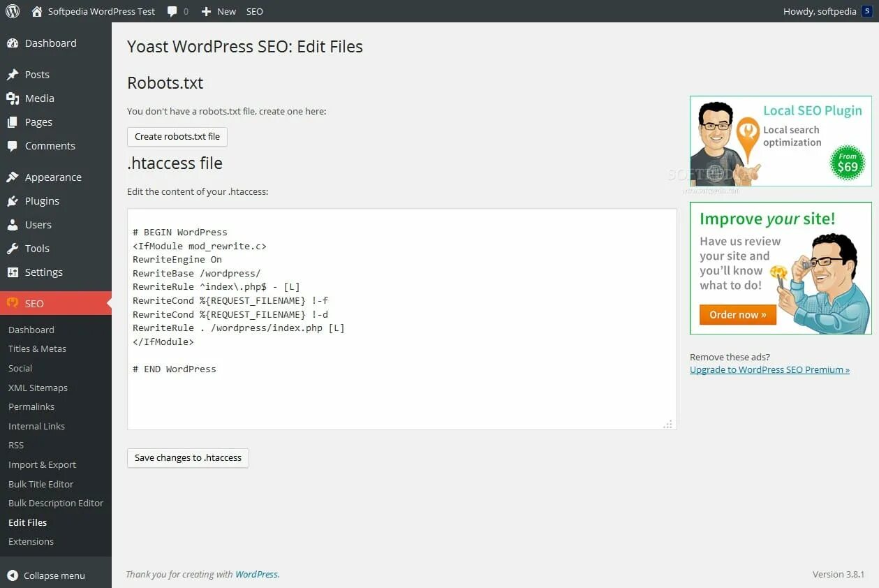Click the Plugins plug icon

(13, 201)
